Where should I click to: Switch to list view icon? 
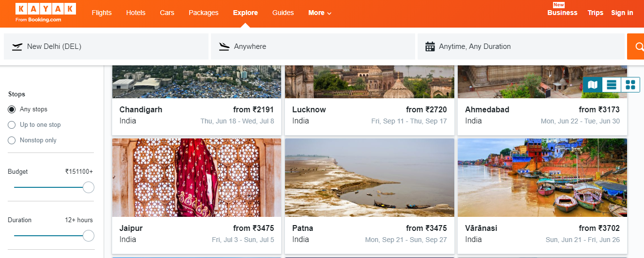click(612, 85)
